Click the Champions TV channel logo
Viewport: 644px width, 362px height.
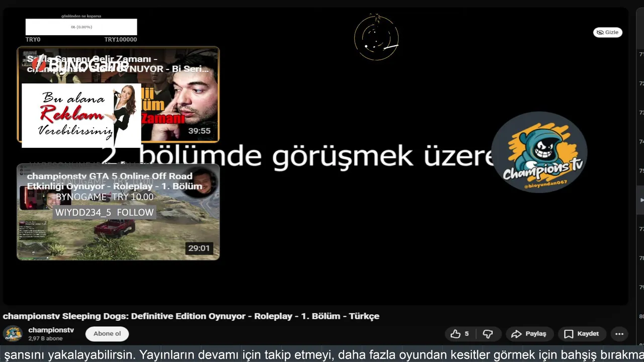click(x=539, y=152)
